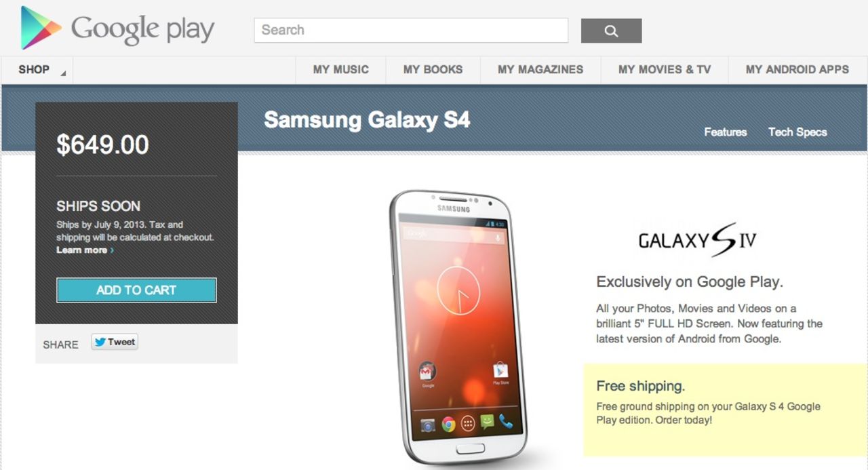Click the app drawer circle icon in the phone dock
Viewport: 868px width, 470px height.
click(468, 425)
